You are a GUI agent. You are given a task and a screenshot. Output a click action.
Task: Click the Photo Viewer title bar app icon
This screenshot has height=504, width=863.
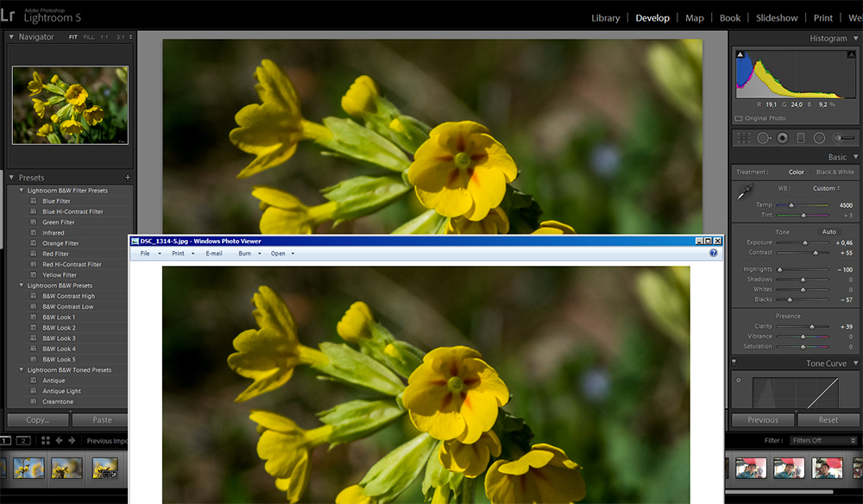pos(135,241)
